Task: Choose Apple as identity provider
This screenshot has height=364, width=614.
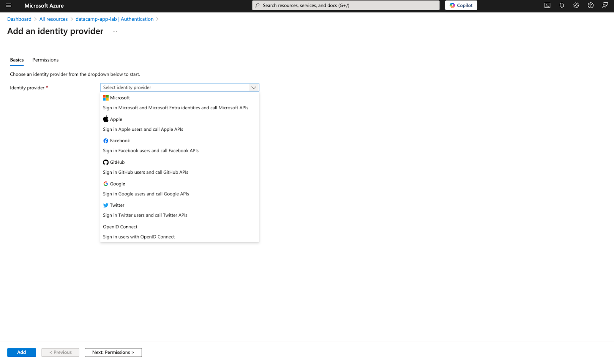Action: [180, 124]
